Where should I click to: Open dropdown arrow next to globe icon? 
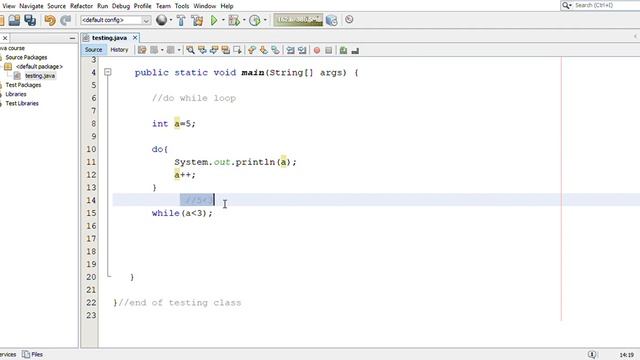point(171,20)
